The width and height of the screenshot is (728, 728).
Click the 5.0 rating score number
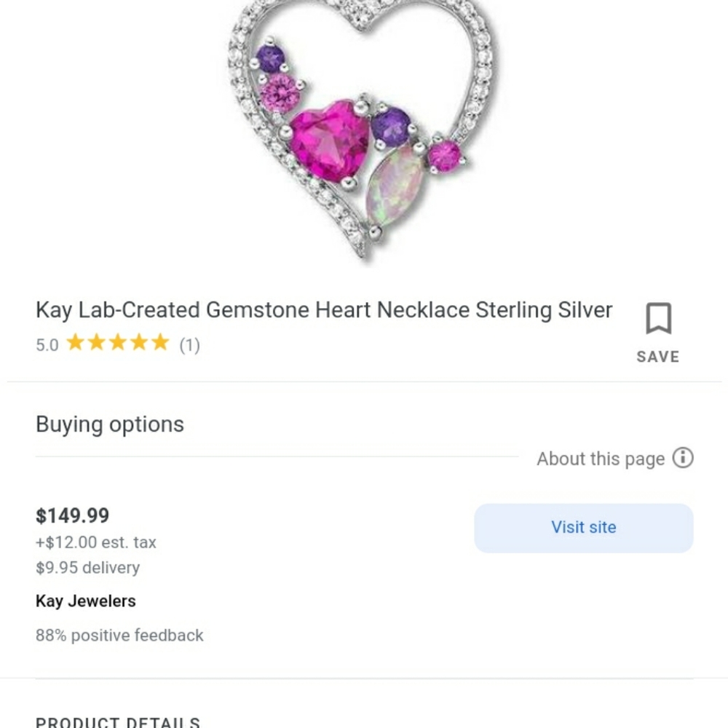point(47,344)
